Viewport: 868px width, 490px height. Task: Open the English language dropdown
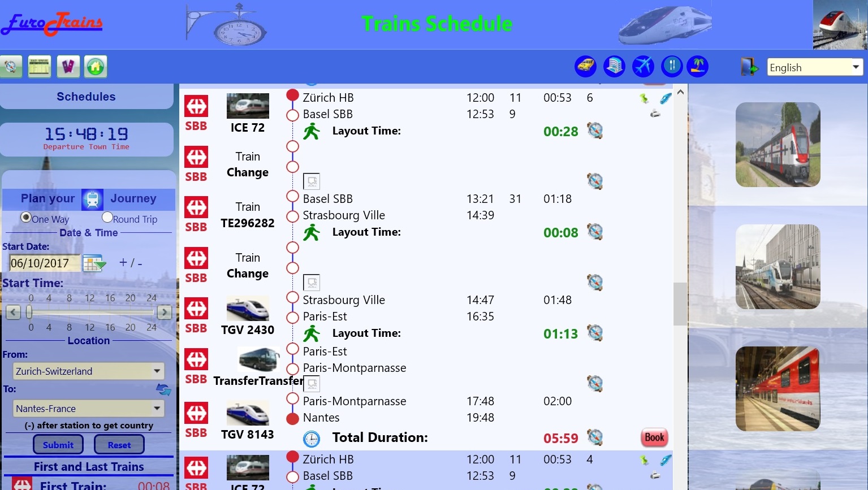pos(815,67)
